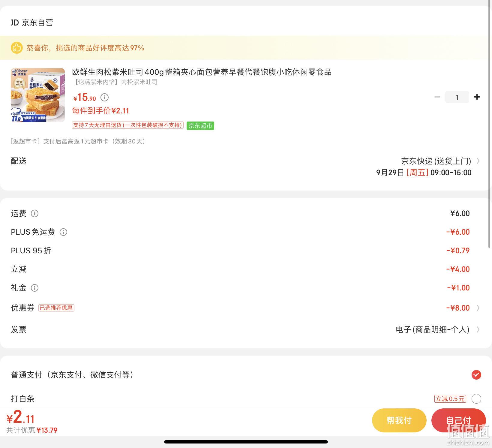
Task: Open the product thumbnail for 肉松紫米吐司
Action: [38, 95]
